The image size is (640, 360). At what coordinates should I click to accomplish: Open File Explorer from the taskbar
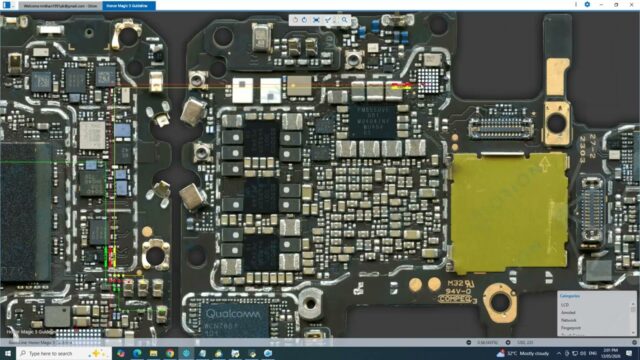click(x=153, y=353)
